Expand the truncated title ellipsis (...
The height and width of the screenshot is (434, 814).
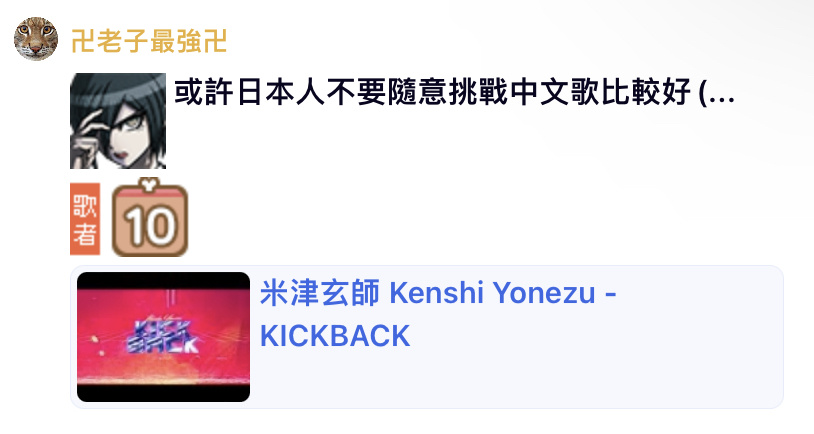pos(716,92)
